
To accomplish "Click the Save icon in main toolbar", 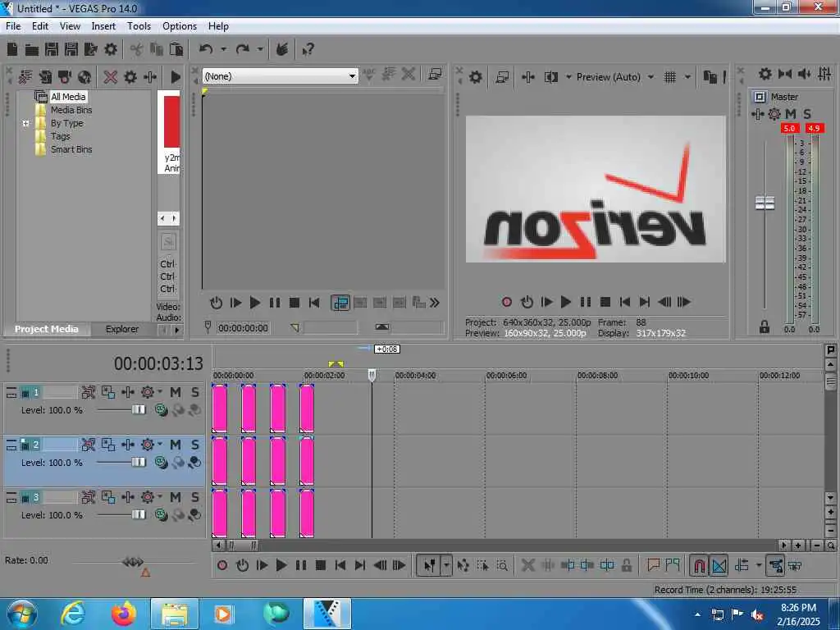I will 52,50.
